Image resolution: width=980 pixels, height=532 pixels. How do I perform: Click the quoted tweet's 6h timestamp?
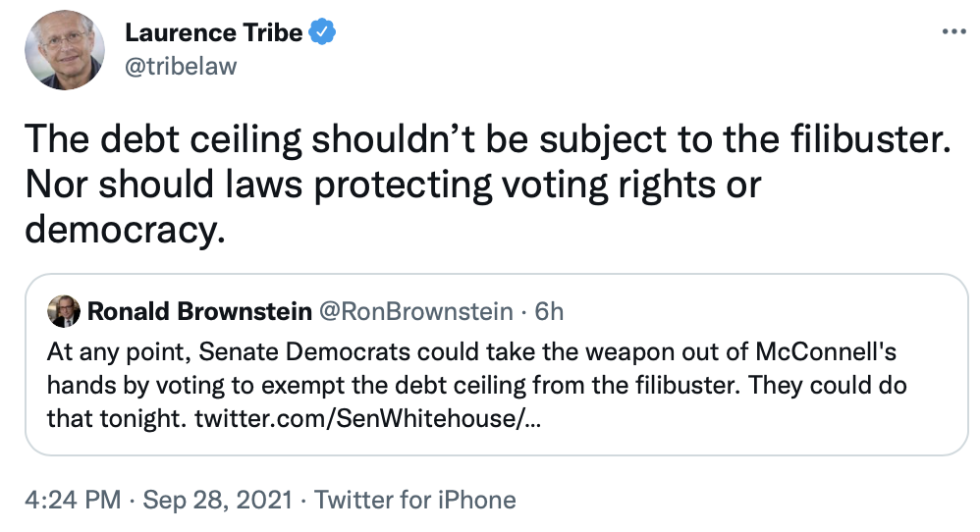[549, 311]
